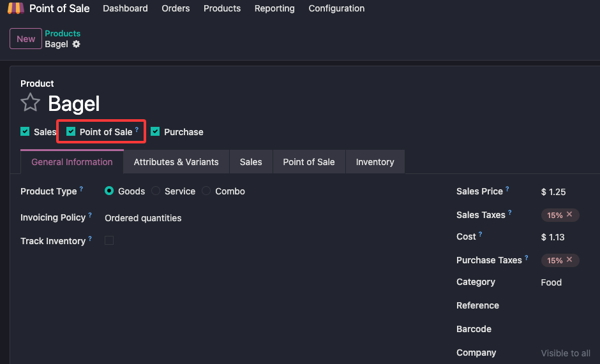Click the Point of Sale app logo icon
Screen dimensions: 600x364
pyautogui.click(x=15, y=8)
